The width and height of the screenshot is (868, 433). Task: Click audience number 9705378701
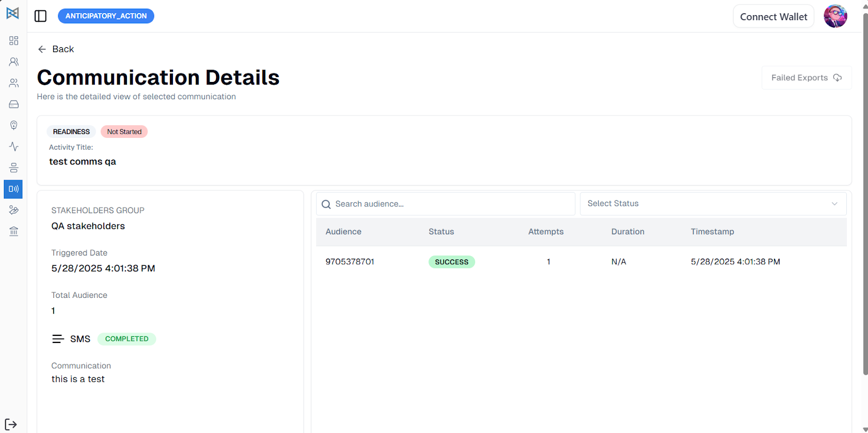point(350,262)
